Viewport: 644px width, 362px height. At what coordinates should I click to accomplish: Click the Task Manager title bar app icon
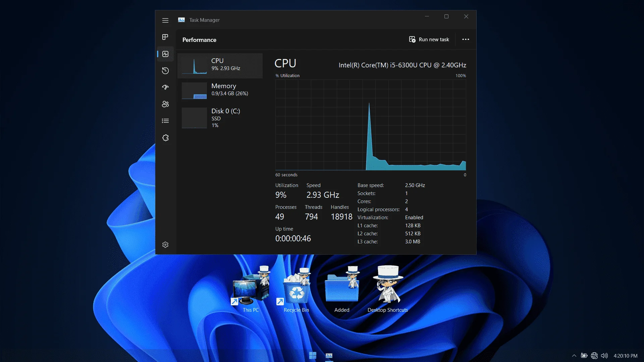point(181,20)
